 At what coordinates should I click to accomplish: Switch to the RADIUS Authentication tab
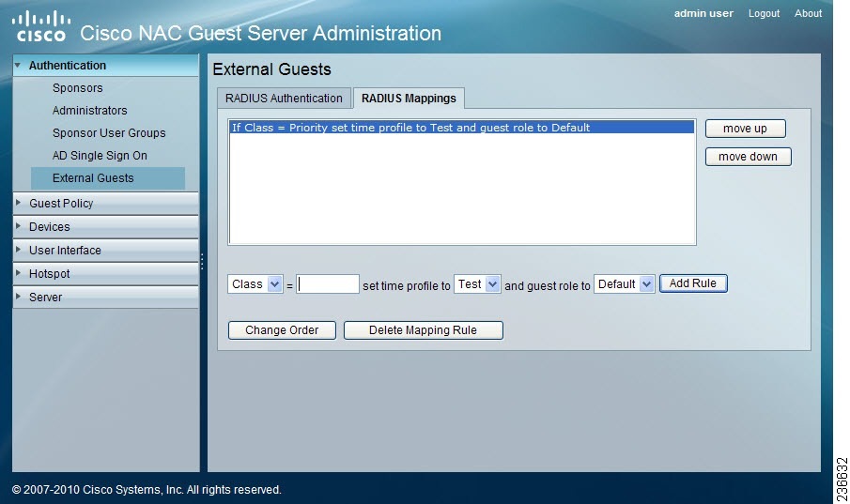[x=284, y=99]
